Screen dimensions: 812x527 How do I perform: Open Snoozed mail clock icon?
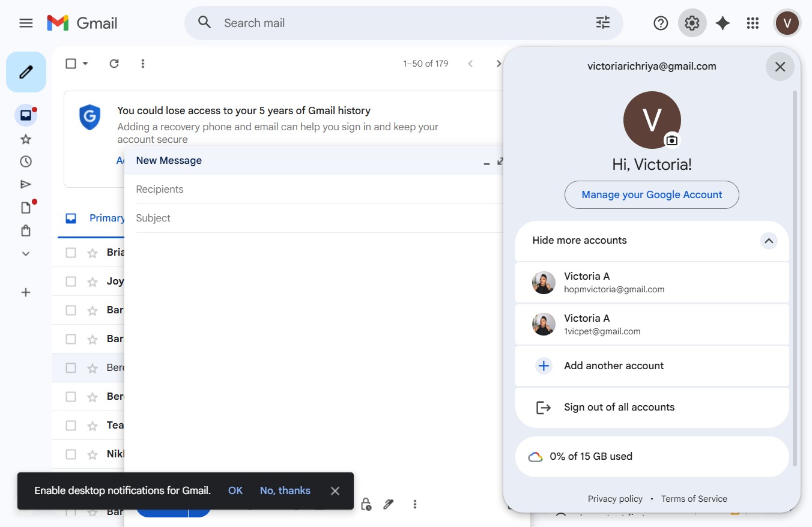[26, 161]
